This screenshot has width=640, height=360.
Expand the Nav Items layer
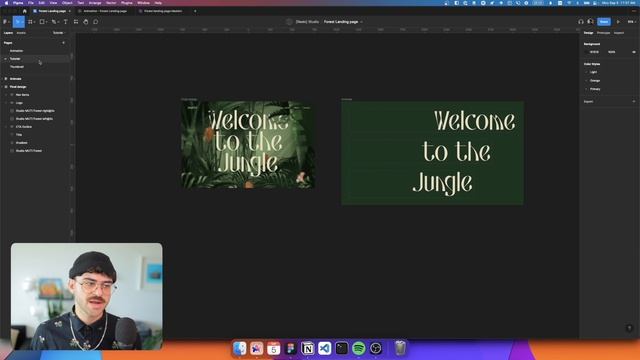click(x=6, y=95)
